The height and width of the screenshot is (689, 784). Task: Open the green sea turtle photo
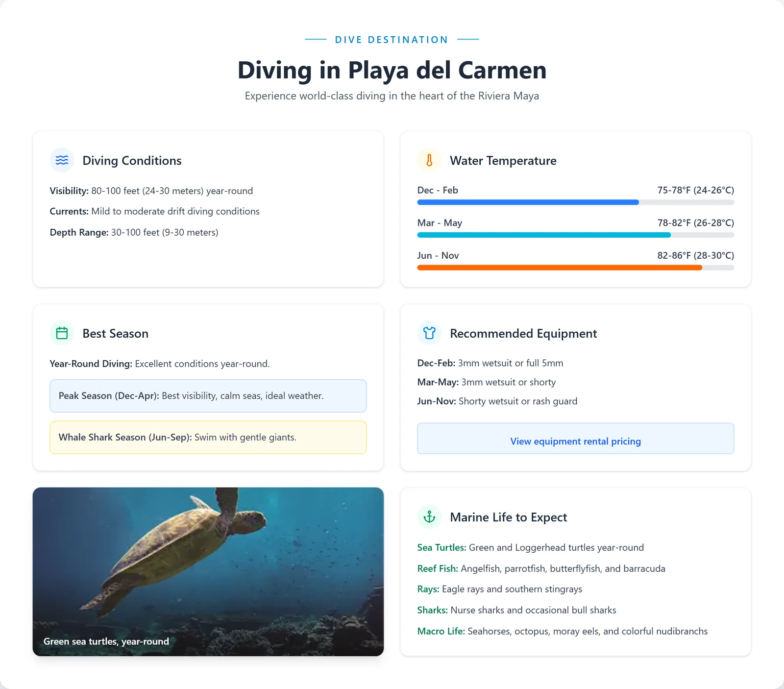[208, 571]
